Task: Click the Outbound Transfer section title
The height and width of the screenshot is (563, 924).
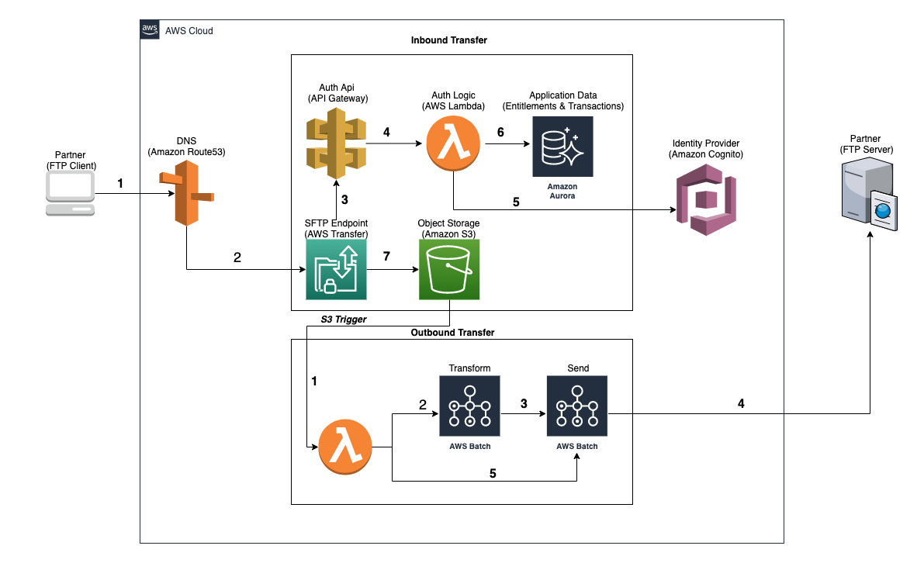Action: [452, 332]
